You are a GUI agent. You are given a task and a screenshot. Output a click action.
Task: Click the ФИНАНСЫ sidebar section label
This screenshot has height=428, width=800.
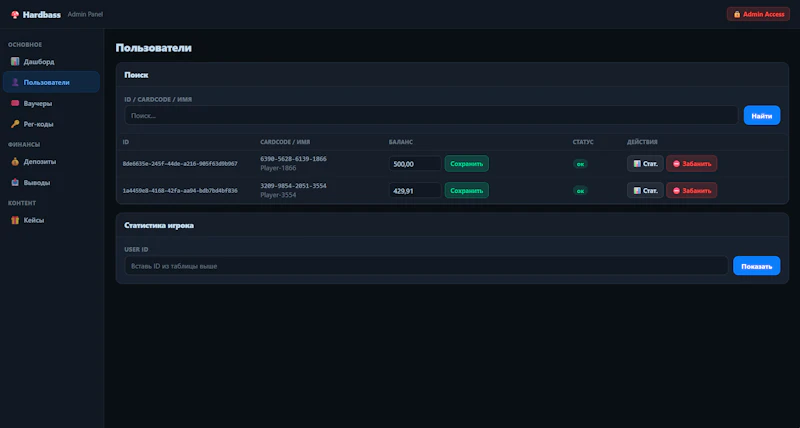pos(24,144)
